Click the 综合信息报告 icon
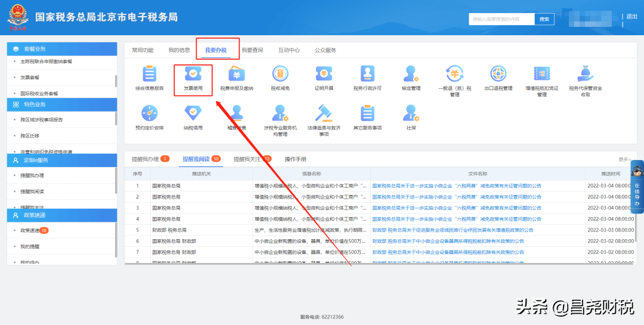Screen dimensions: 644x325 [149, 75]
